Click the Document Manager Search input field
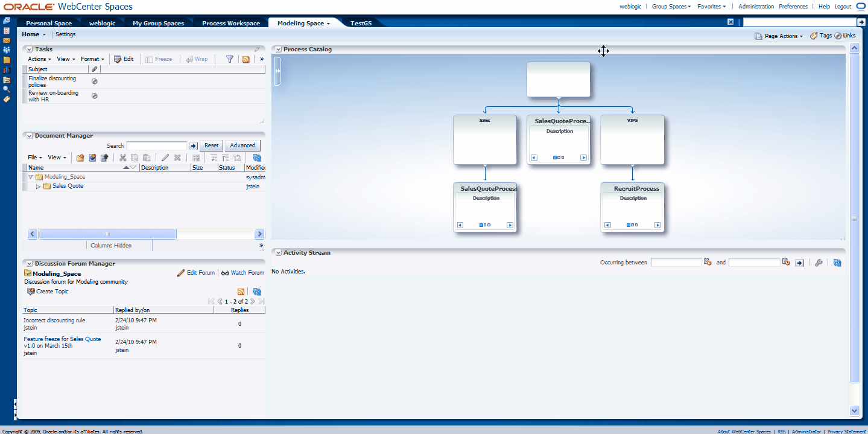Image resolution: width=868 pixels, height=434 pixels. pos(156,145)
